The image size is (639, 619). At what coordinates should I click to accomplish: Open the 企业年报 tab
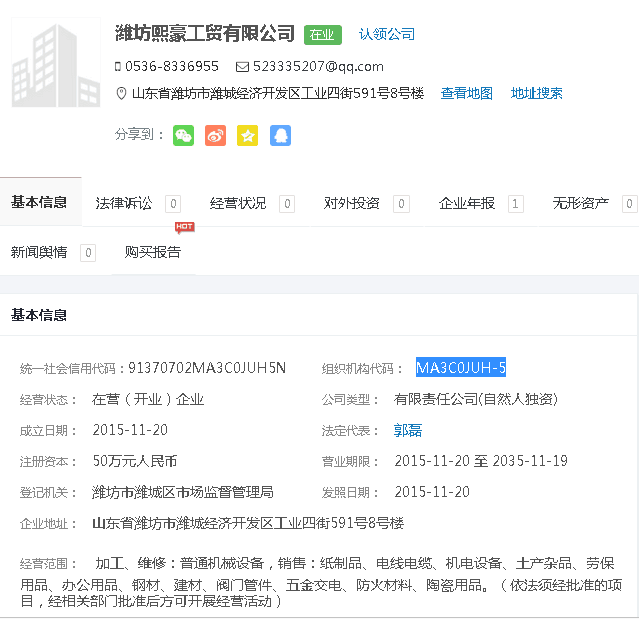(x=467, y=204)
